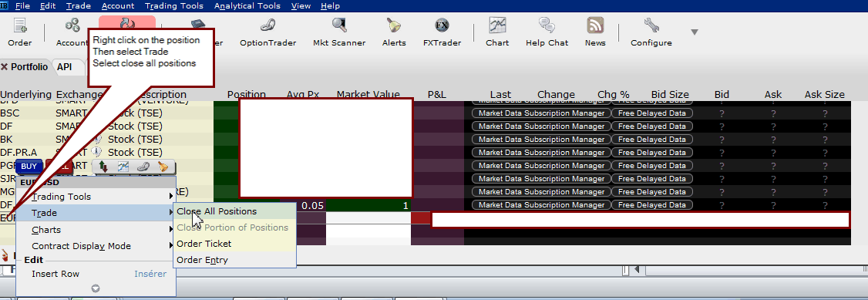Click Free Delayed Data in SJR row

pos(651,179)
